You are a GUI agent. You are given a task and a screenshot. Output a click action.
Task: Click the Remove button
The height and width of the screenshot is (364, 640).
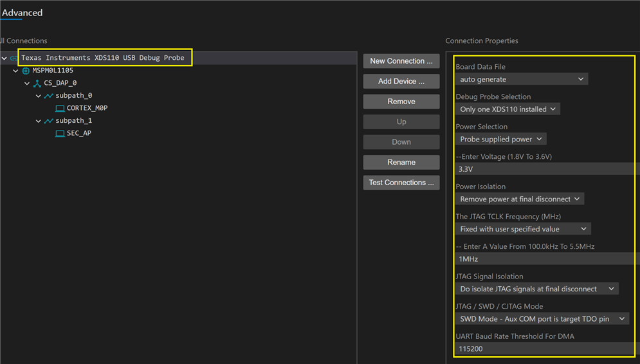pyautogui.click(x=401, y=101)
